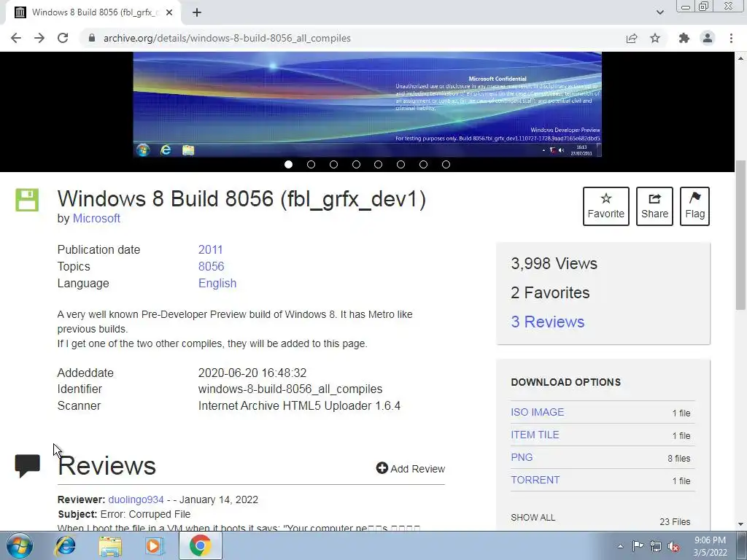The height and width of the screenshot is (560, 747).
Task: Click the plus icon beside Add Review
Action: (382, 468)
